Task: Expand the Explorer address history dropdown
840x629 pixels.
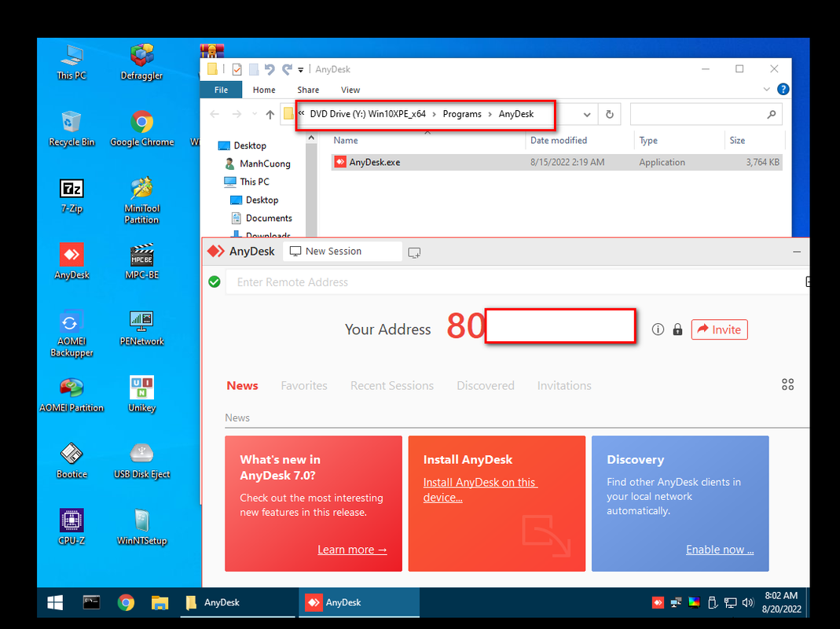Action: coord(587,114)
